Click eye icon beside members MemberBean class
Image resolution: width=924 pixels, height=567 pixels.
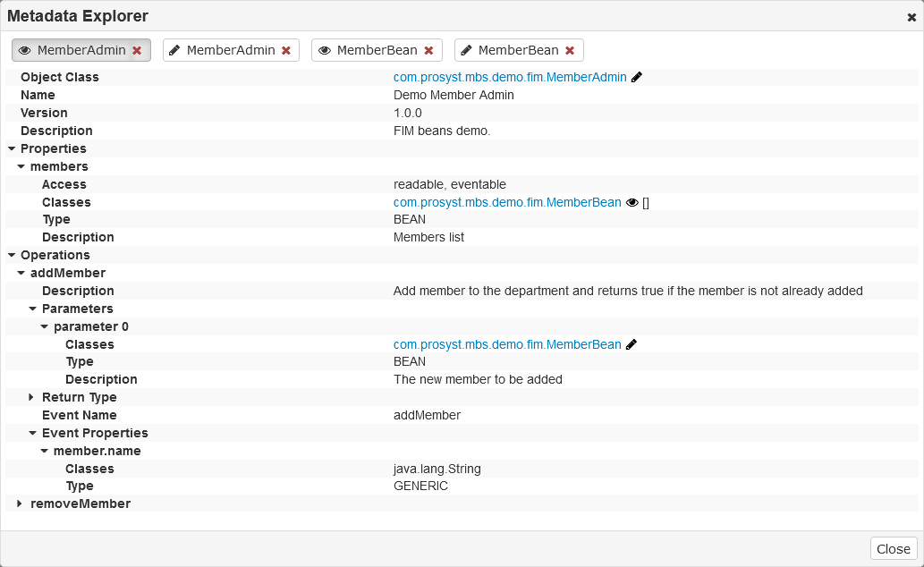tap(632, 203)
